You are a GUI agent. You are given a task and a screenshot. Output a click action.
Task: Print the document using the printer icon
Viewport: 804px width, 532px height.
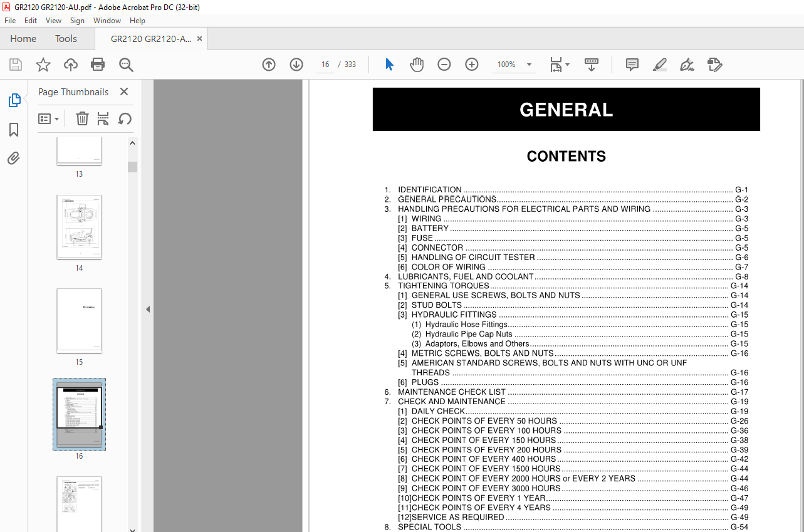[98, 65]
